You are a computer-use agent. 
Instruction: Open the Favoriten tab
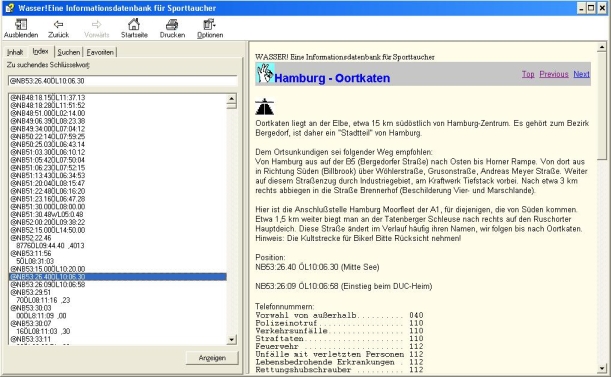coord(100,52)
